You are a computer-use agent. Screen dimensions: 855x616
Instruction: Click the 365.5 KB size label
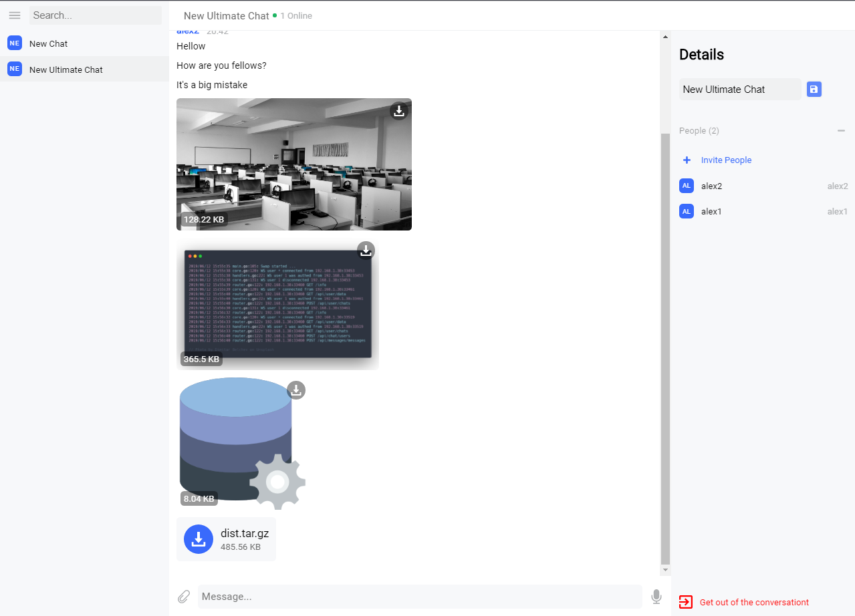pos(201,359)
